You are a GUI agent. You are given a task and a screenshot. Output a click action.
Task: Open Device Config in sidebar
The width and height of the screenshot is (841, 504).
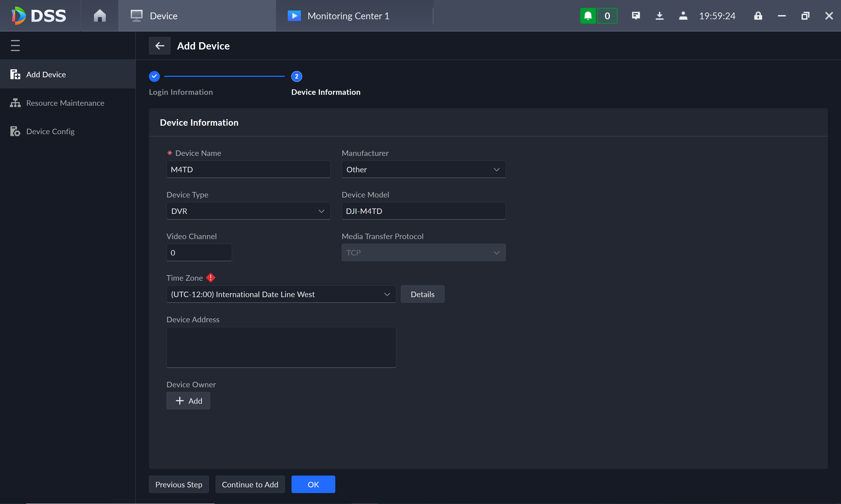(68, 131)
